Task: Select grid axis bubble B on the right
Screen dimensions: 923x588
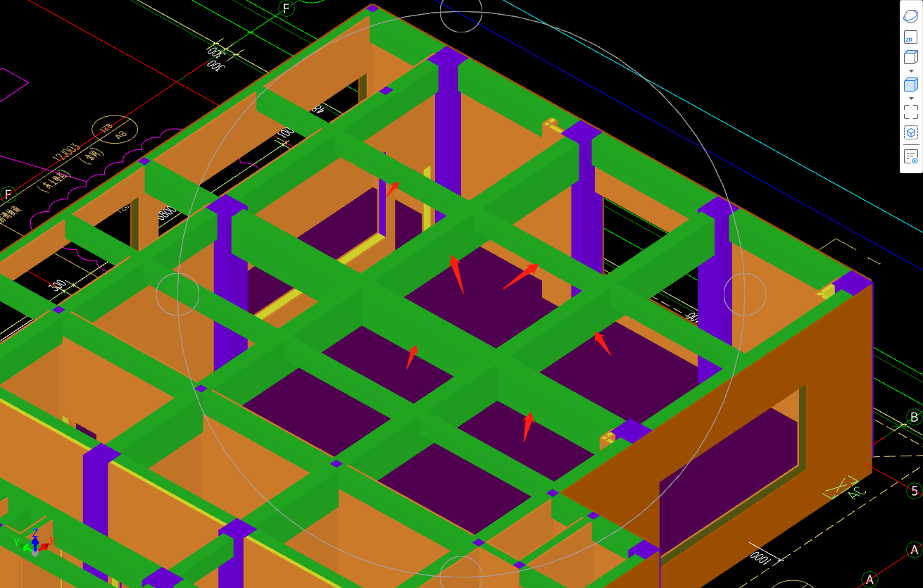Action: pos(914,417)
